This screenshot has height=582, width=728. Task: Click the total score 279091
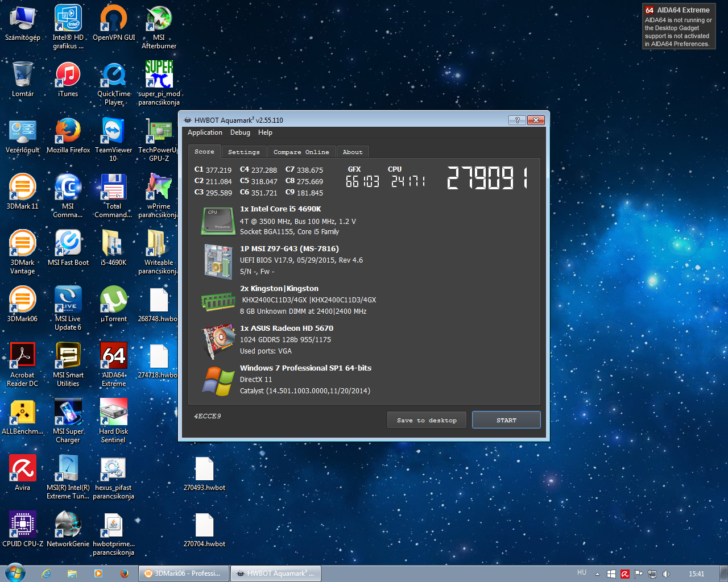coord(488,177)
